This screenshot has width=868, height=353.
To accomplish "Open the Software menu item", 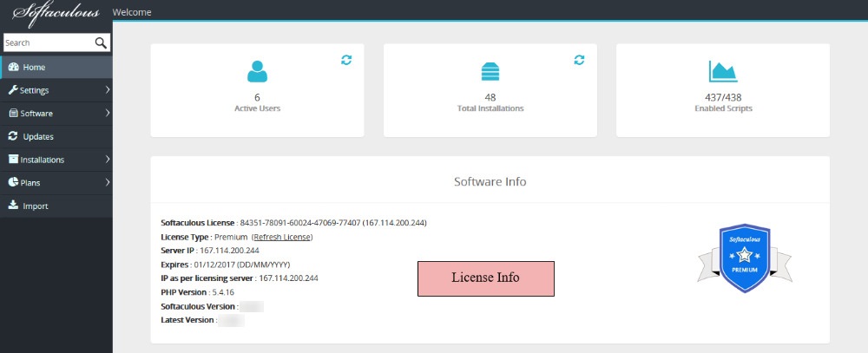I will (x=36, y=114).
